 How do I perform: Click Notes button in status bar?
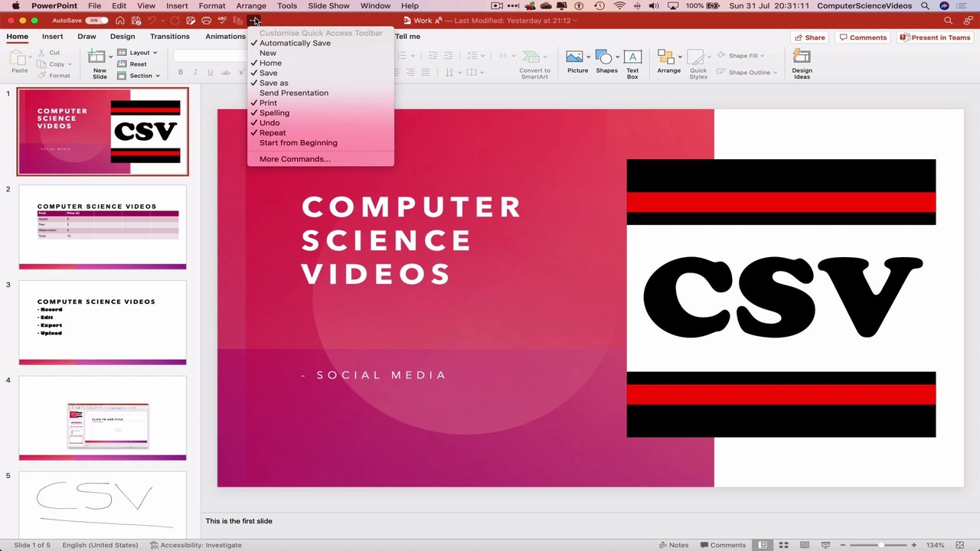(x=673, y=545)
